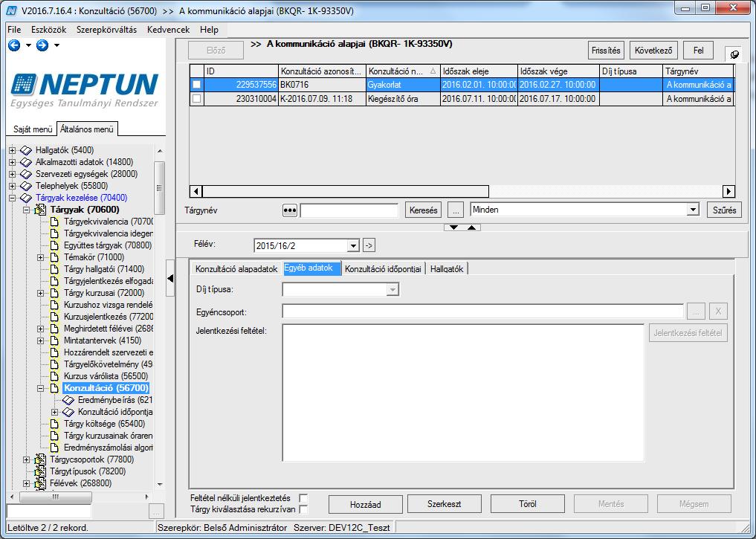The width and height of the screenshot is (756, 539).
Task: Check the K-2016.07.09. 11:18 row checkbox
Action: tap(197, 99)
